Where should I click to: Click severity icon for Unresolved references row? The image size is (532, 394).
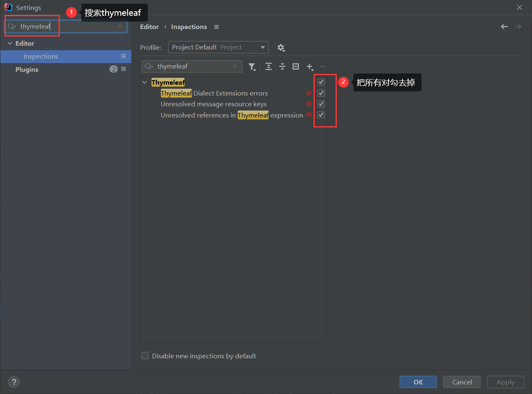[309, 115]
